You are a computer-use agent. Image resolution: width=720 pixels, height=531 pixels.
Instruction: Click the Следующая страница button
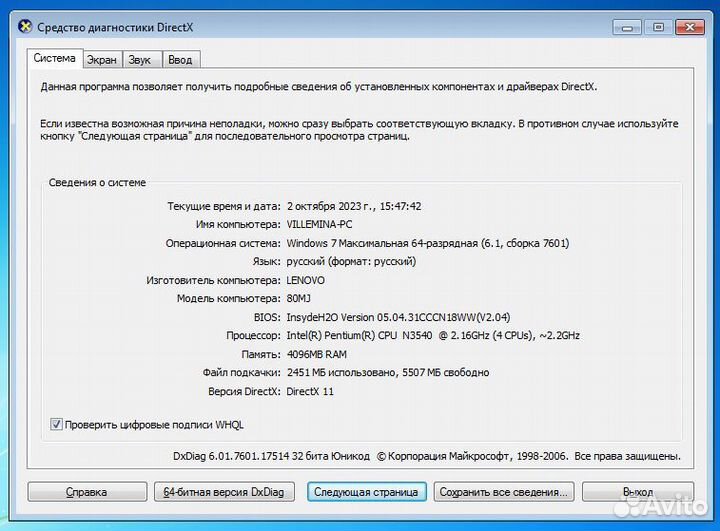pyautogui.click(x=369, y=492)
